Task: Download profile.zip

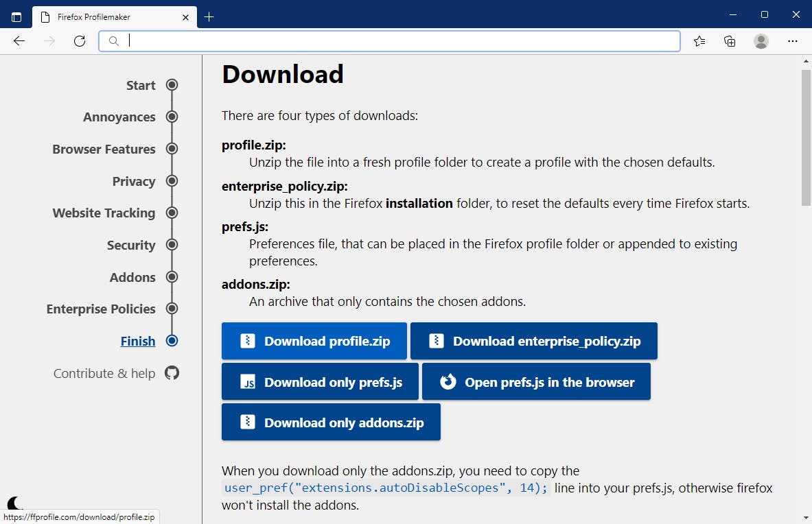Action: tap(314, 341)
